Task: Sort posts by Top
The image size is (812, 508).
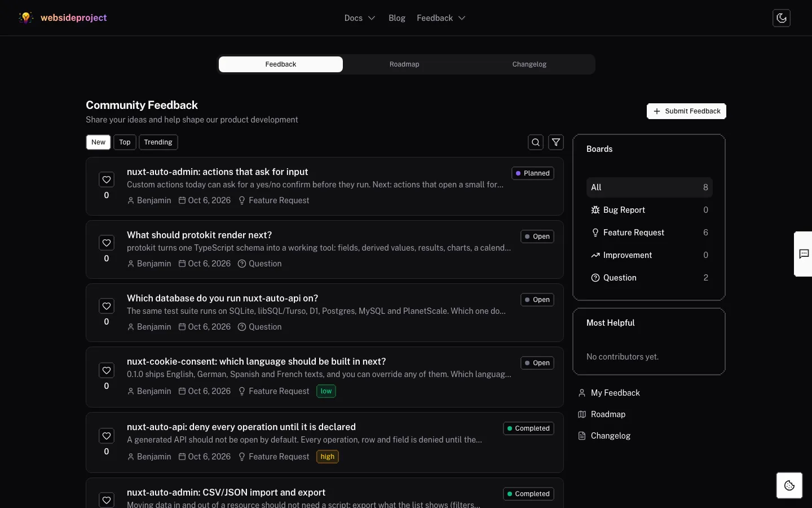Action: click(125, 142)
